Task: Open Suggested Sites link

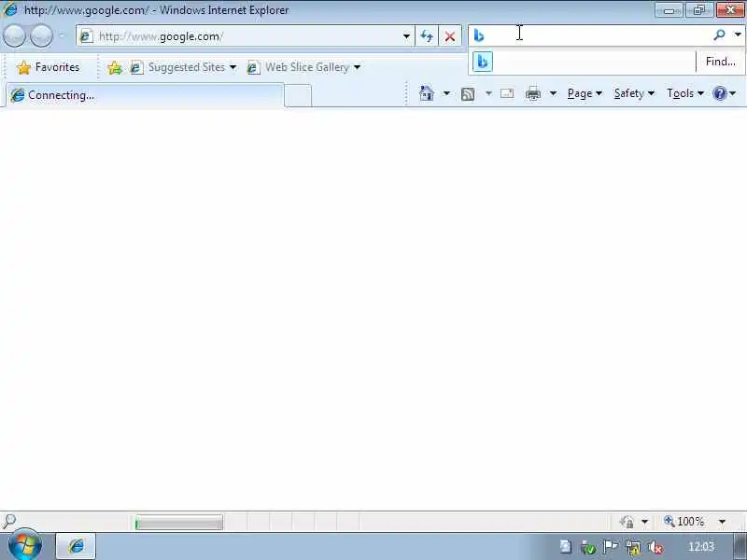Action: click(x=183, y=67)
